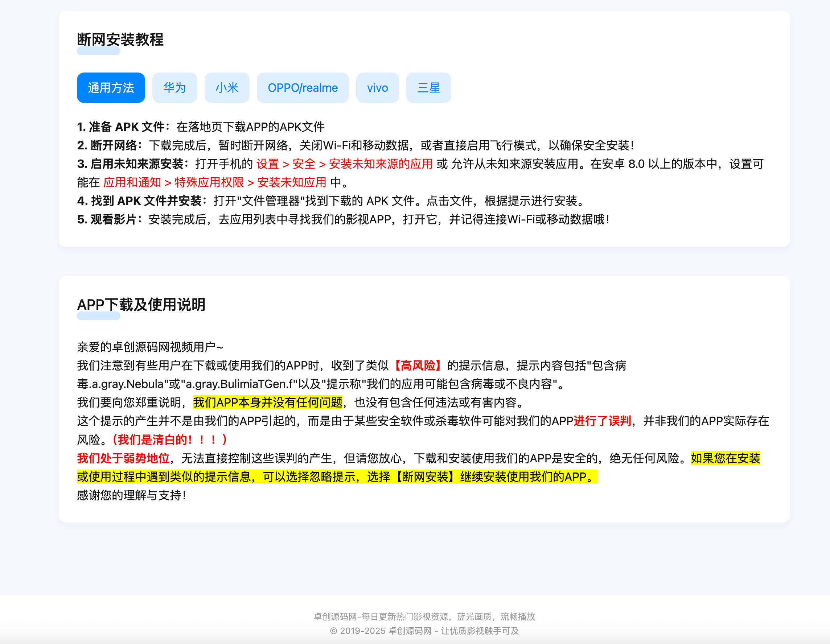Click red text 我们处于弱势地位
The image size is (830, 644).
click(x=123, y=458)
